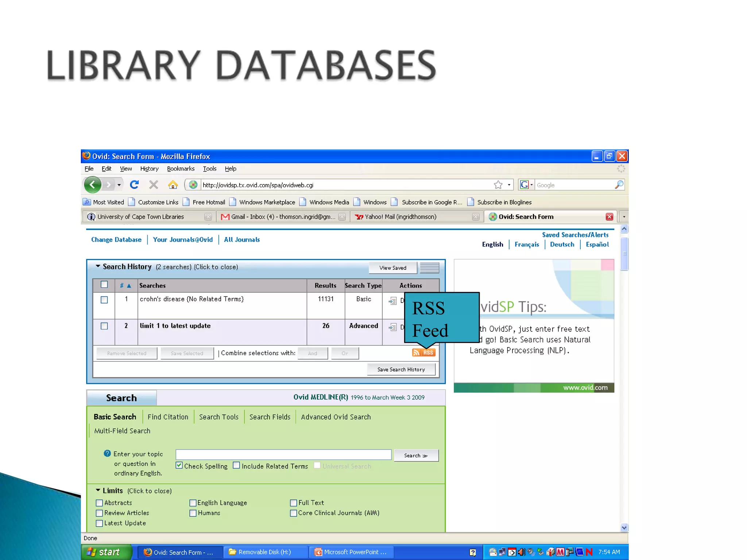Click the help question mark icon in the taskbar

[x=473, y=552]
